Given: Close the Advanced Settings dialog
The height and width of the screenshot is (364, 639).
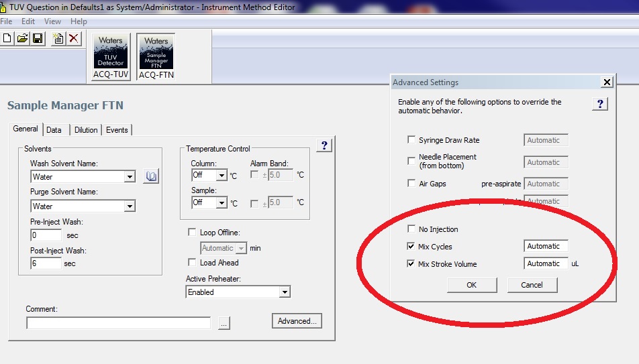Looking at the screenshot, I should (607, 82).
